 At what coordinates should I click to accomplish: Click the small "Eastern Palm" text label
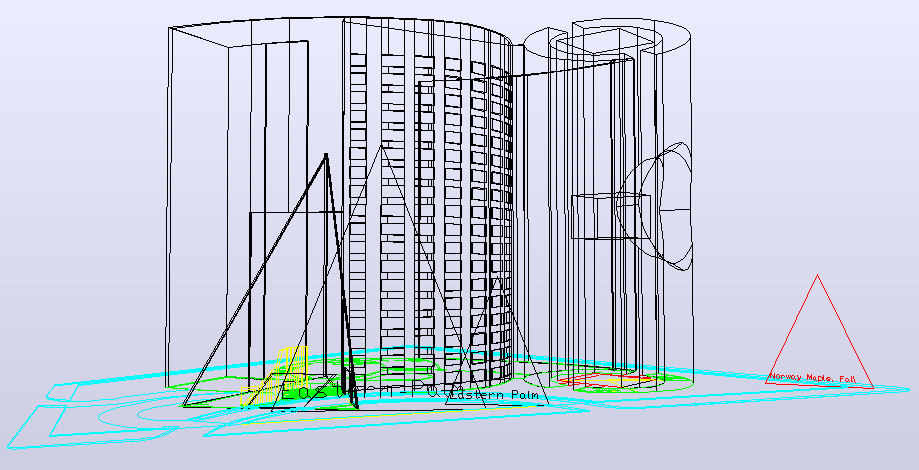(x=494, y=394)
